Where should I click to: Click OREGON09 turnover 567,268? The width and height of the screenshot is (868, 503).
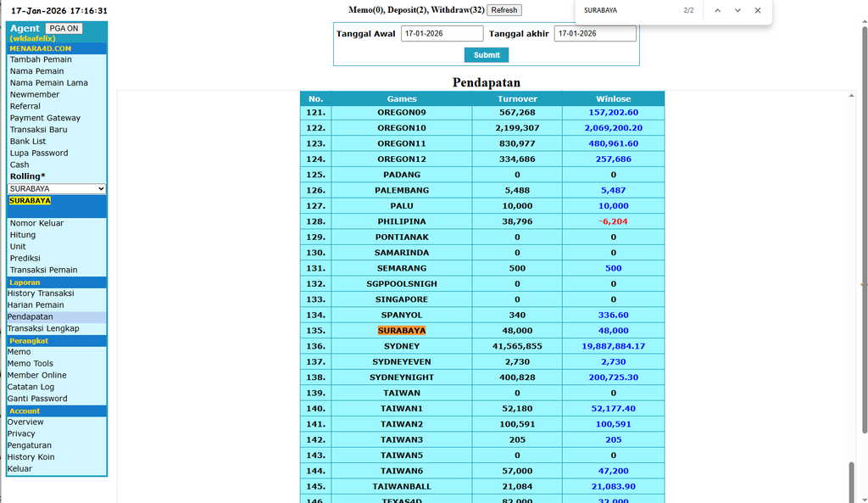[x=517, y=113]
